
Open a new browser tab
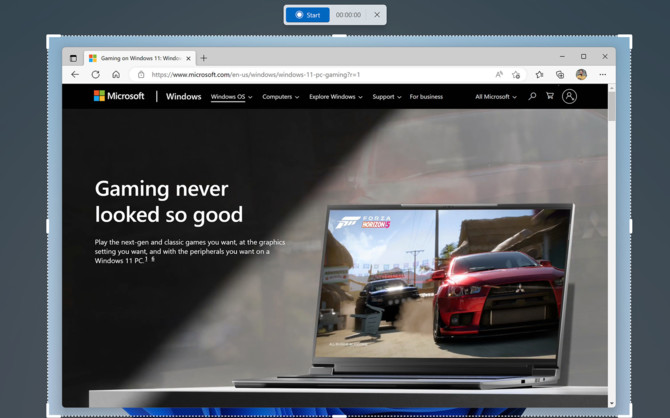pos(204,58)
